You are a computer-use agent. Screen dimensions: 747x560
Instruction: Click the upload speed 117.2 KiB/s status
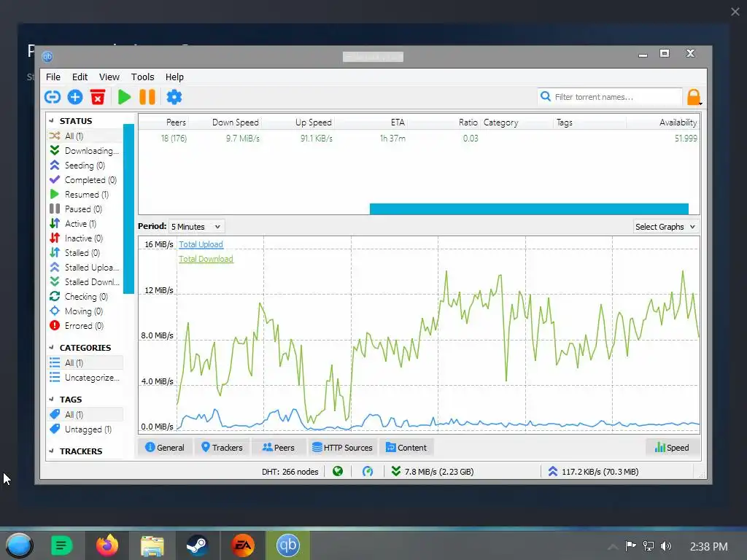coord(593,472)
